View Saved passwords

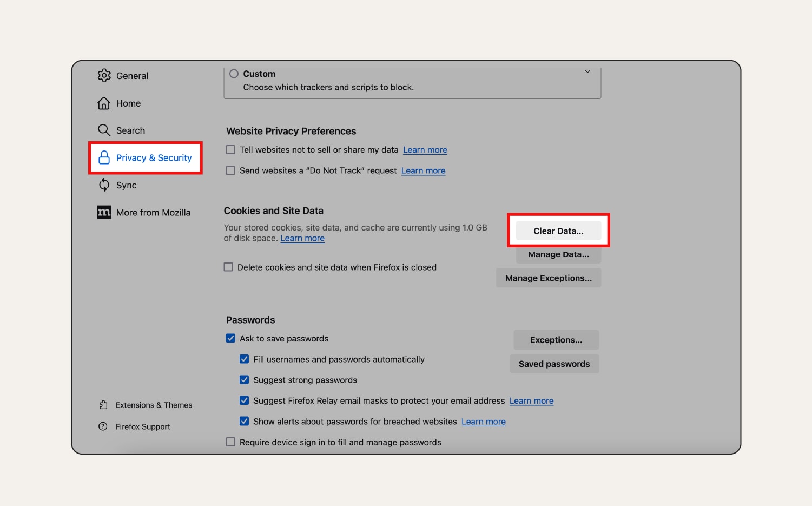coord(554,364)
